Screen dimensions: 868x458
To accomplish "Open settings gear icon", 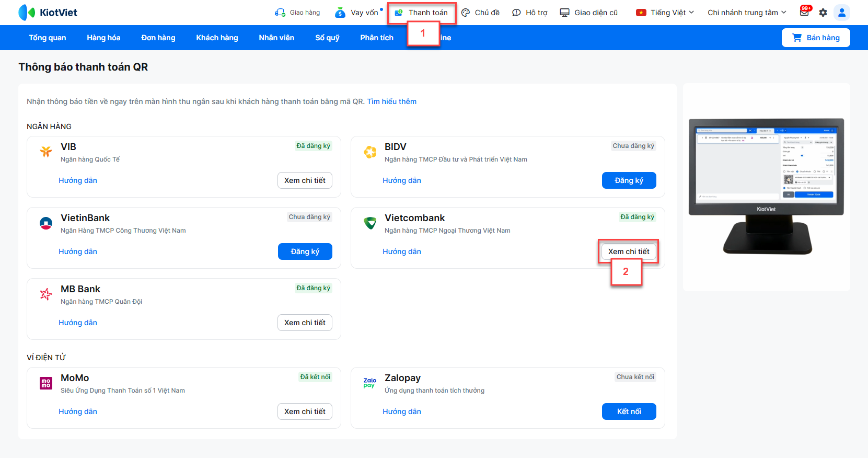I will 823,13.
